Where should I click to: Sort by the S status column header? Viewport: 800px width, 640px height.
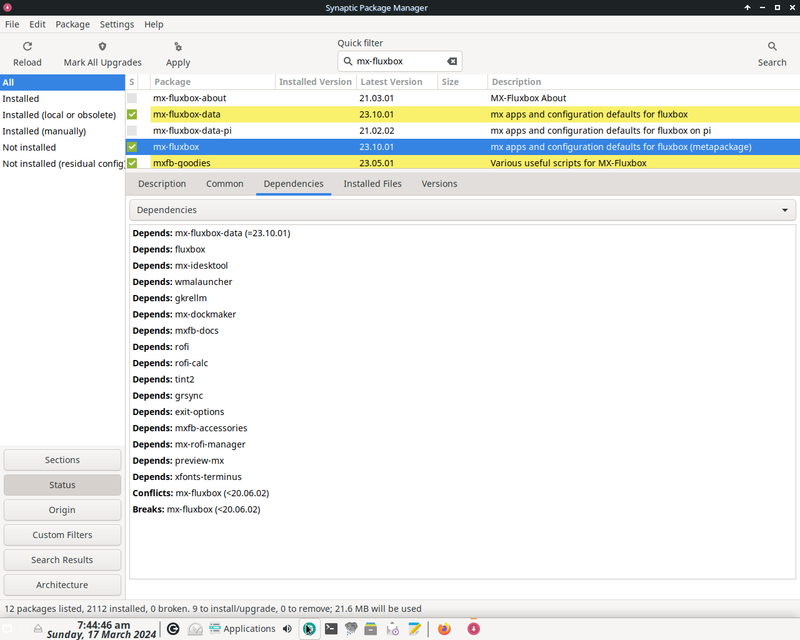pos(132,82)
